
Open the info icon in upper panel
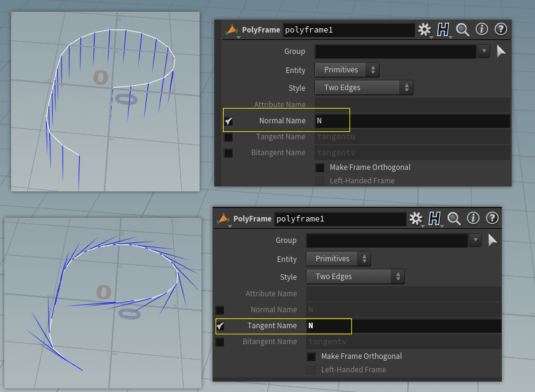coord(482,29)
